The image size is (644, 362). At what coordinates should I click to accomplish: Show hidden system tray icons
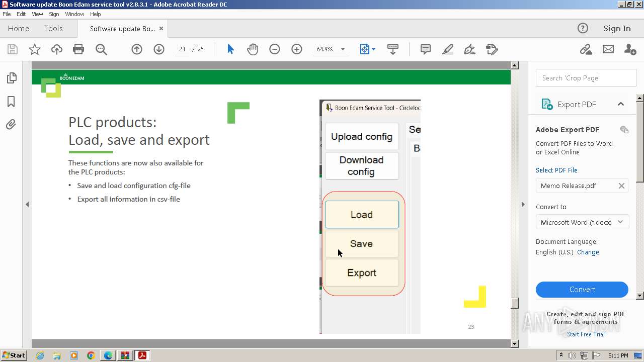coord(561,355)
